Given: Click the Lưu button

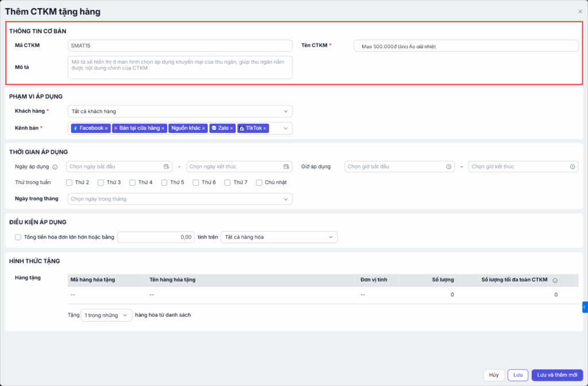Looking at the screenshot, I should (x=518, y=375).
